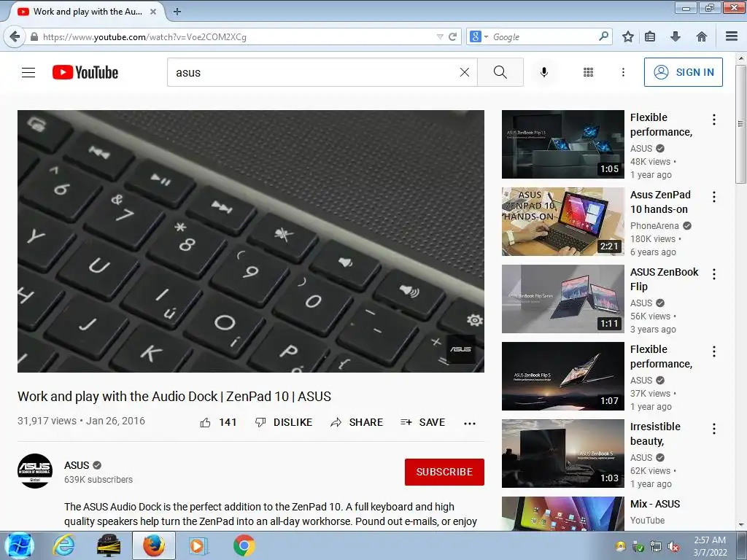Screen dimensions: 747x560
Task: Open Firefox downloads arrow
Action: click(676, 36)
